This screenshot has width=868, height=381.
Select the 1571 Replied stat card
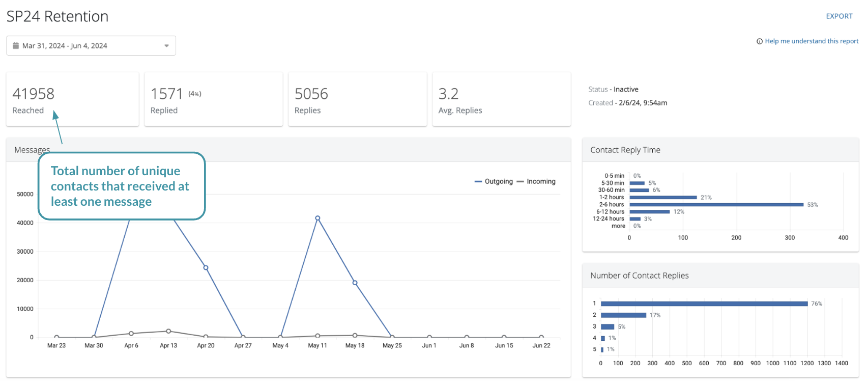tap(213, 99)
